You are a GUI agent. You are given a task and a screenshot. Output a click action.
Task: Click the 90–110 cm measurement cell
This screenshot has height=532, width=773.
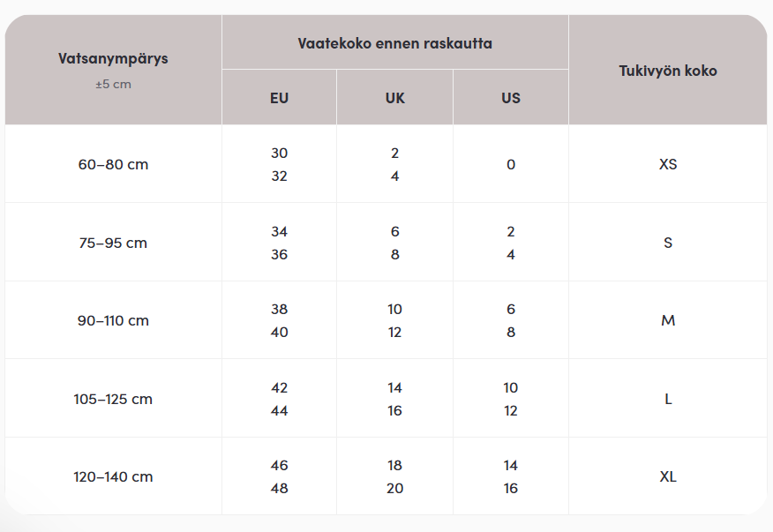coord(113,320)
